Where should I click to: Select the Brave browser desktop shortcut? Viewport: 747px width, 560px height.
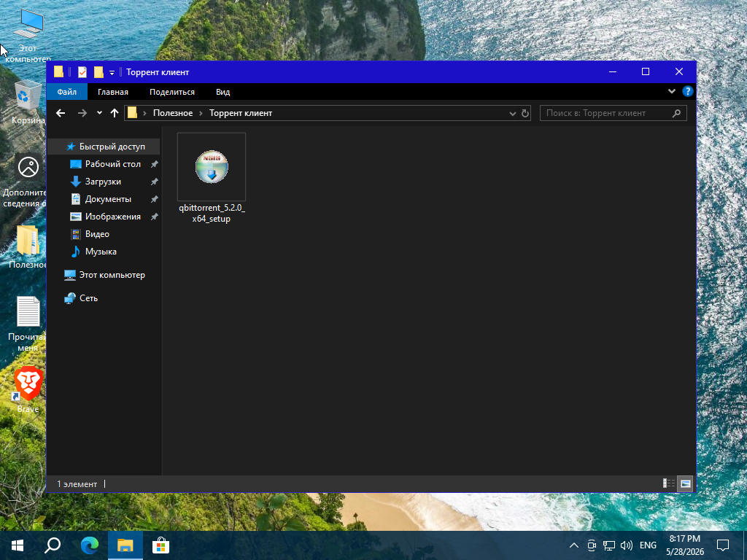pos(28,389)
